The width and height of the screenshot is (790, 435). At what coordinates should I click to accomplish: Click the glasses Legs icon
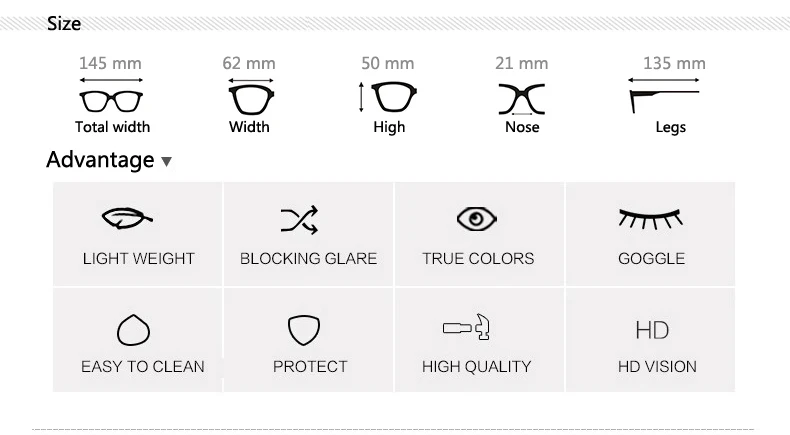pyautogui.click(x=669, y=99)
